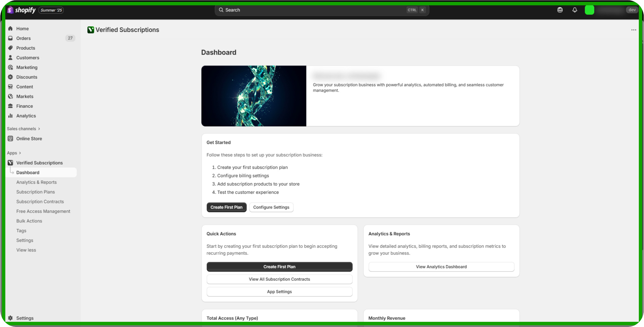Click Configure Settings button

coord(271,207)
